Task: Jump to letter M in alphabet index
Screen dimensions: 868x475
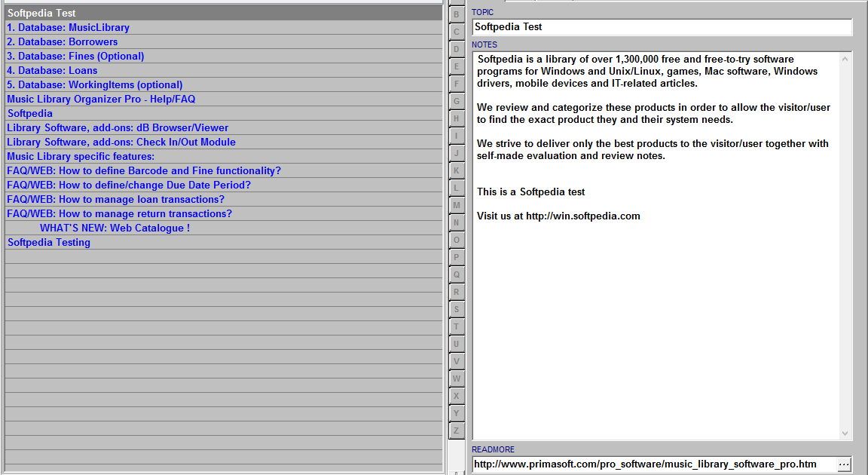Action: [x=457, y=205]
